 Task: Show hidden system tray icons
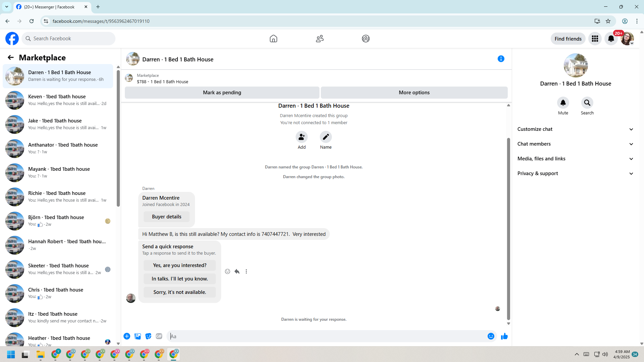pos(577,354)
